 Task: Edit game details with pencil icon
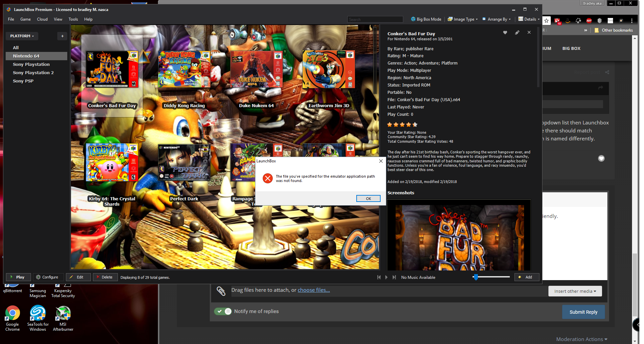click(517, 33)
